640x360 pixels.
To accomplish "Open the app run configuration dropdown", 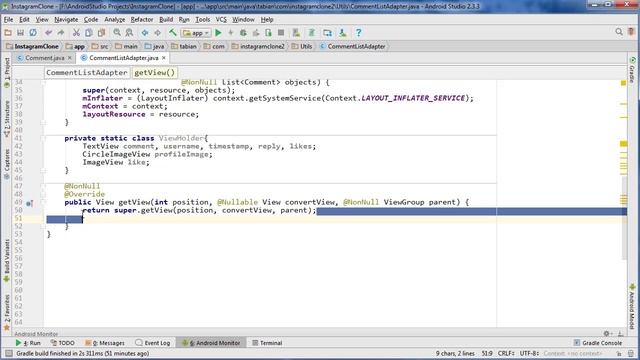I will point(196,33).
